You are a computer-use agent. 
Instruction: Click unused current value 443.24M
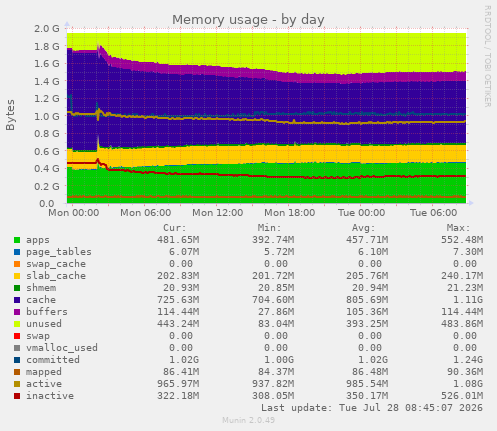(178, 324)
